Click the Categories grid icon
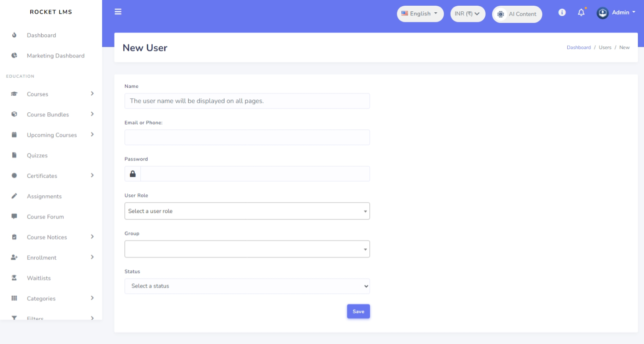 [x=14, y=298]
